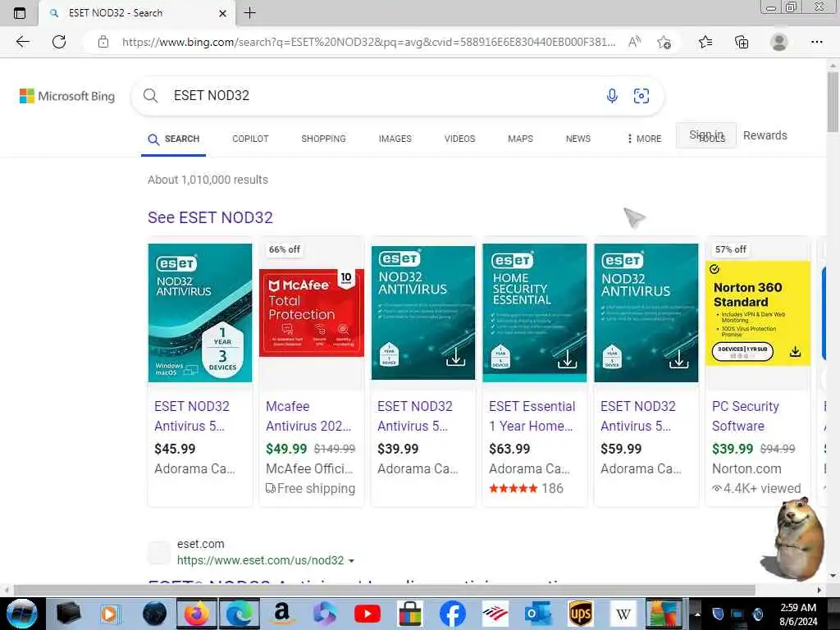Click the taskbar clock showing 2:59 AM

[x=798, y=614]
